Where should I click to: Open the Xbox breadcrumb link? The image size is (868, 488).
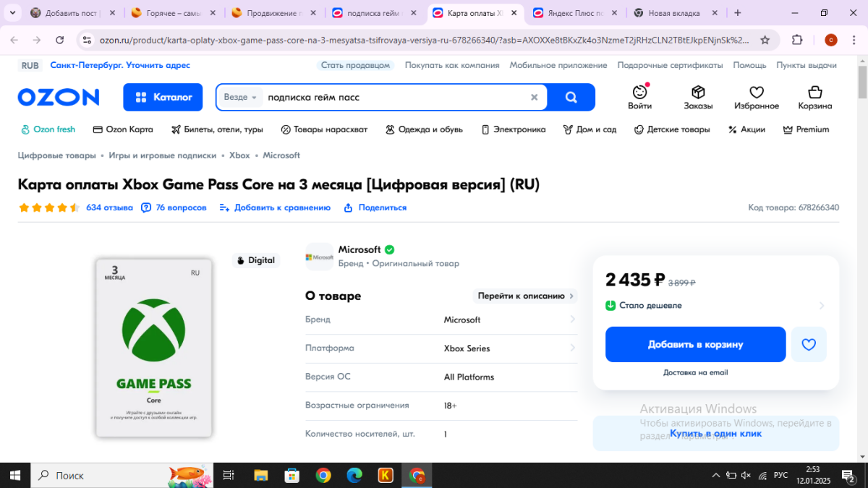pos(239,155)
